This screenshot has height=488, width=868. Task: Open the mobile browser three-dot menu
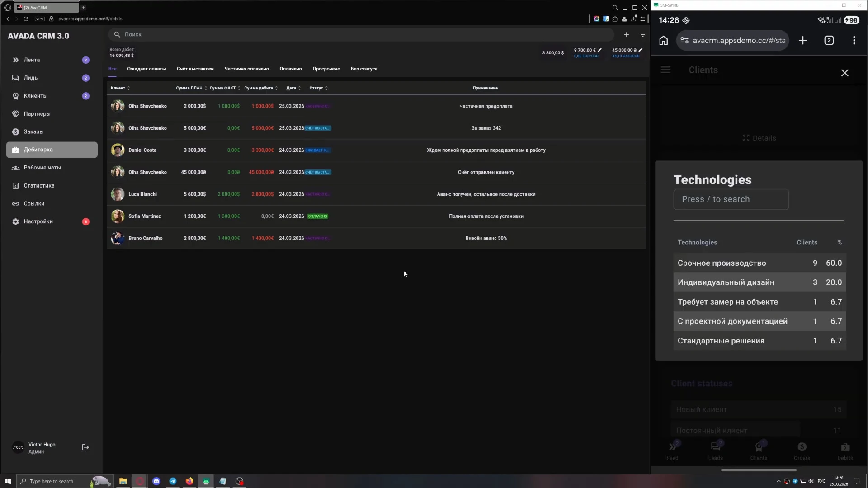click(854, 41)
